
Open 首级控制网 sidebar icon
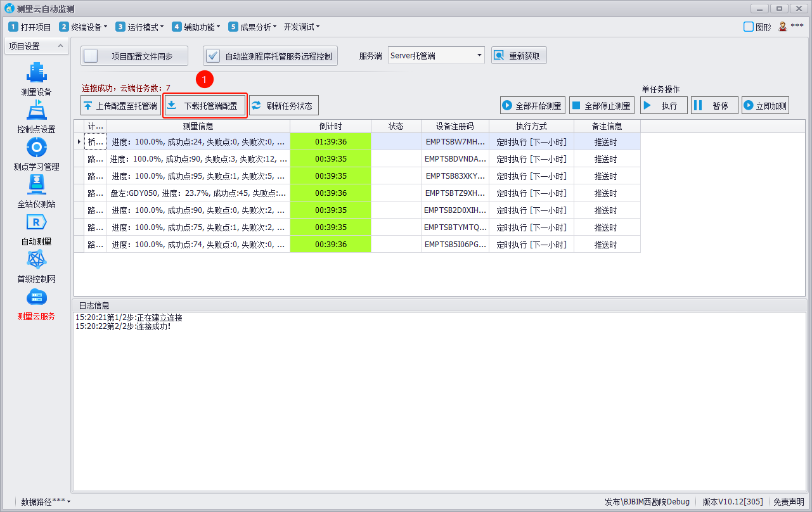click(x=36, y=260)
